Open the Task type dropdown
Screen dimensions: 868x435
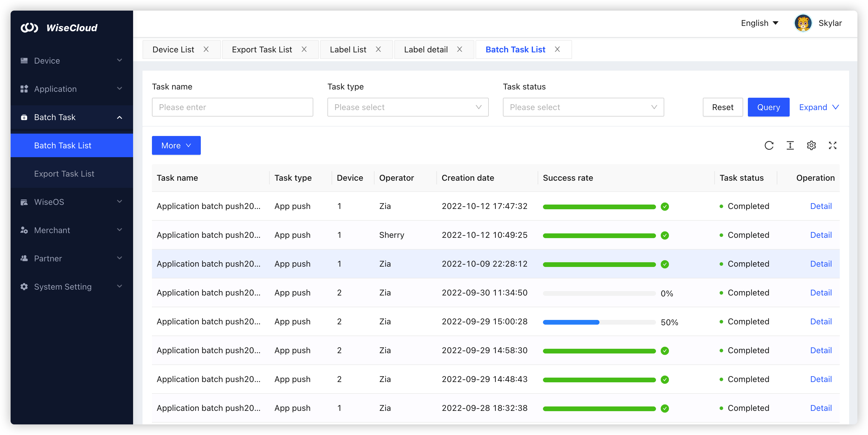408,107
